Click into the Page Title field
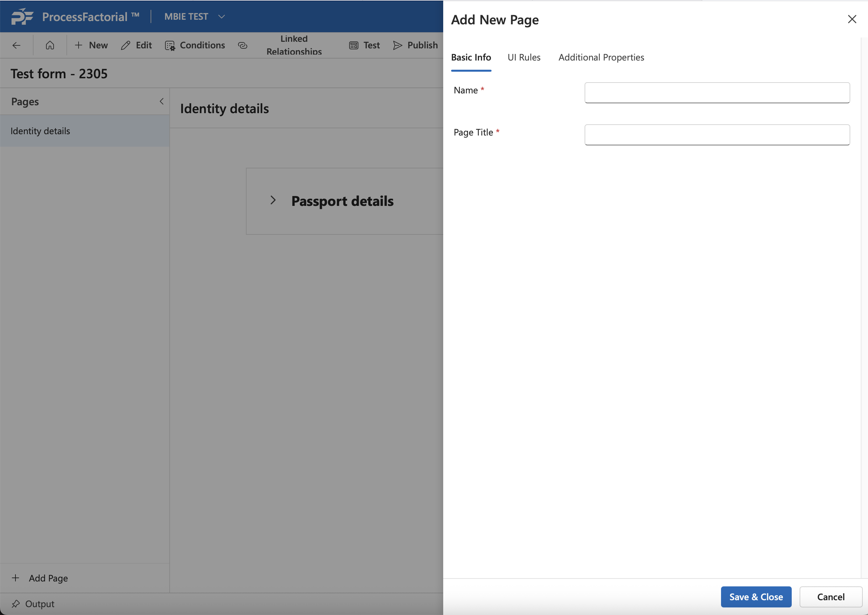The width and height of the screenshot is (868, 615). click(x=717, y=135)
